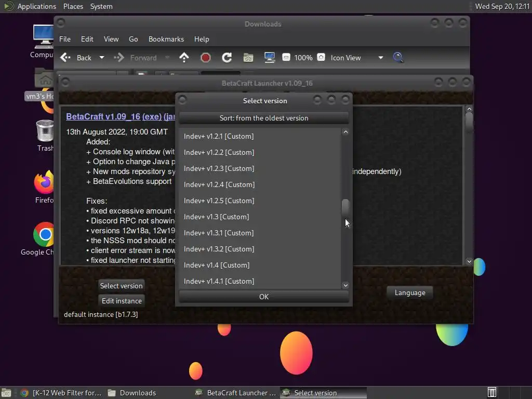Select Indev+ v1.4.1 [Custom]
This screenshot has height=399, width=532.
click(x=260, y=281)
